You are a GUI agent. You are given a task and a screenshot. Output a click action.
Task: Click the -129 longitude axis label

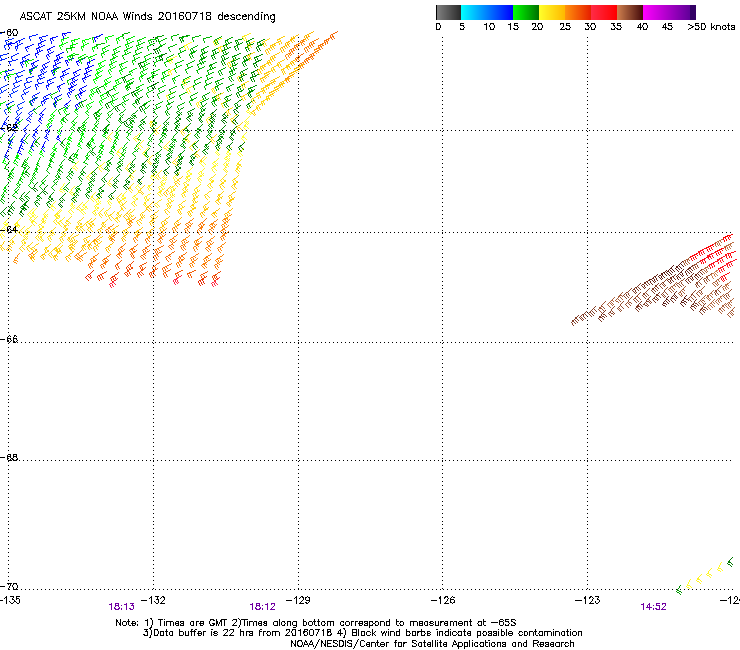click(x=298, y=600)
